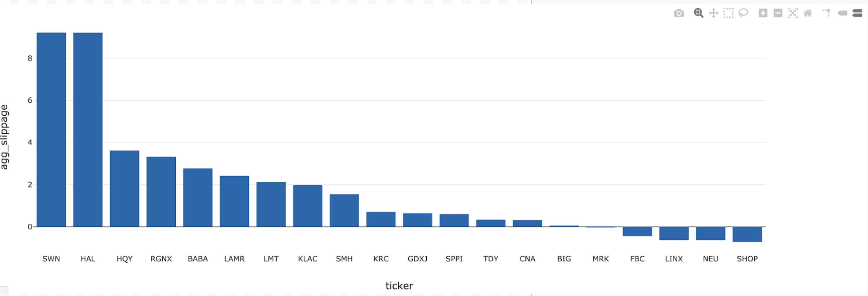
Task: Enable show closest data on hover
Action: pos(842,13)
